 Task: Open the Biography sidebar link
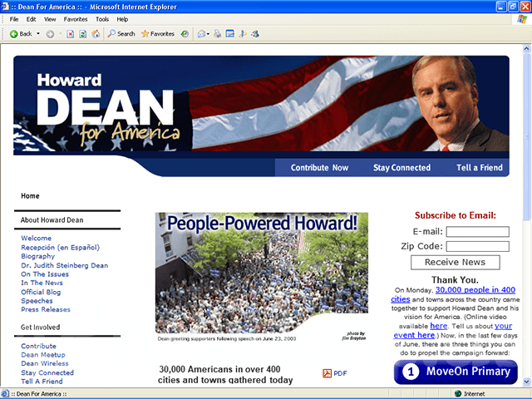(x=37, y=256)
